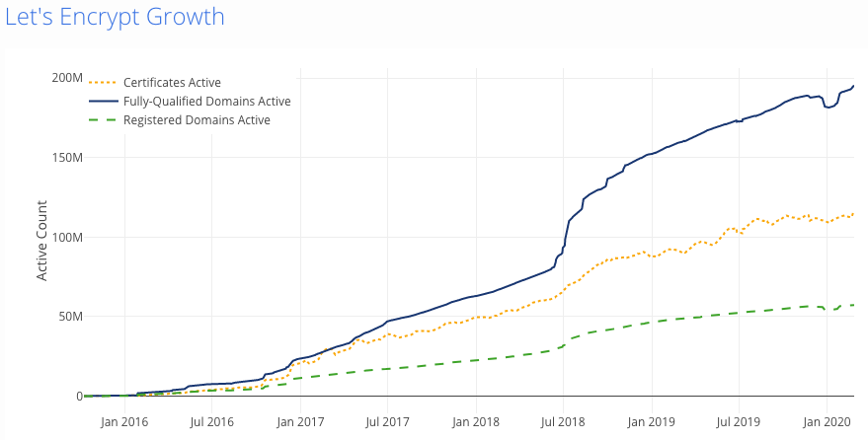
Task: Click the Jan 2019 x-axis label
Action: [x=652, y=422]
